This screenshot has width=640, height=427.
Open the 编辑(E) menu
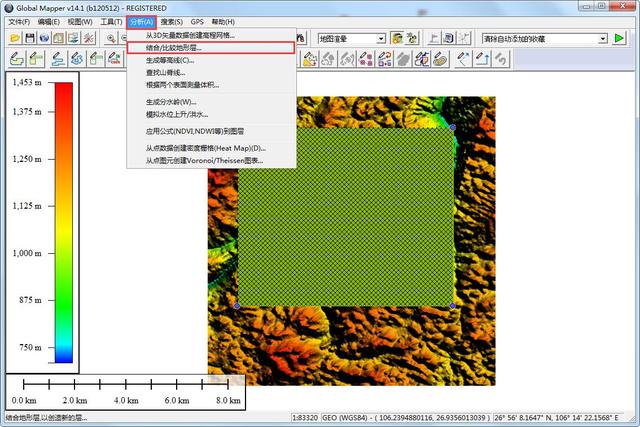[49, 22]
